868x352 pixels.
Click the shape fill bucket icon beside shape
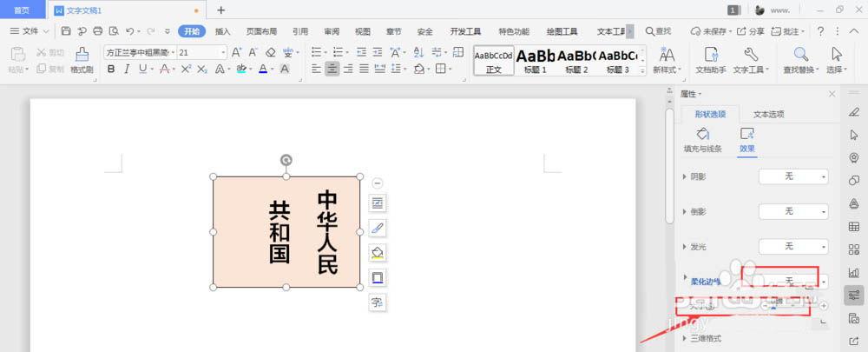point(378,253)
